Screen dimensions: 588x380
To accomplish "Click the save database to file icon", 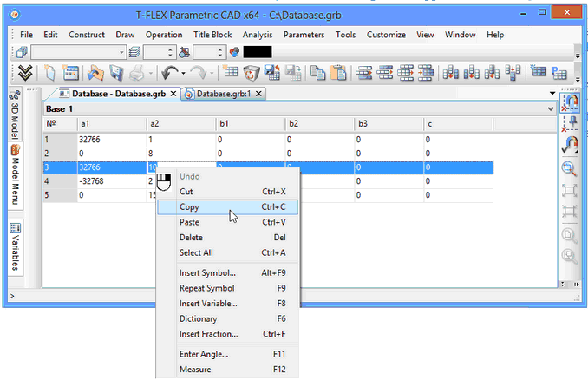I will coord(271,72).
